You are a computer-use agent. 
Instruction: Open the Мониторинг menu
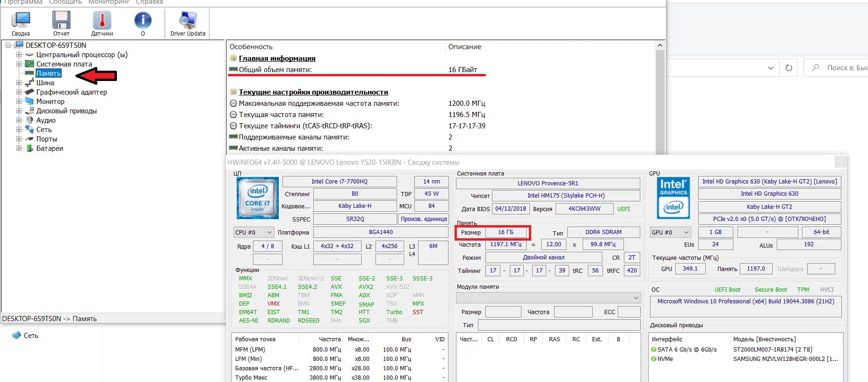[x=108, y=2]
